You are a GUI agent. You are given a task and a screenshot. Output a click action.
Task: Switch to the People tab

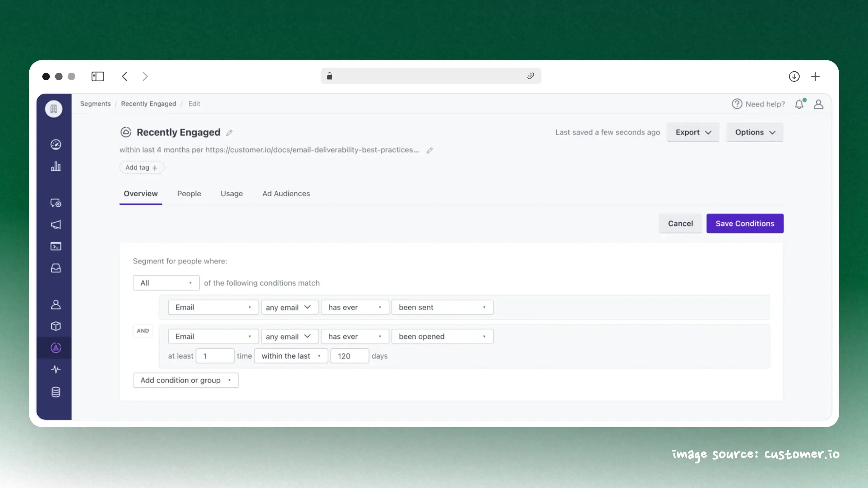point(189,194)
